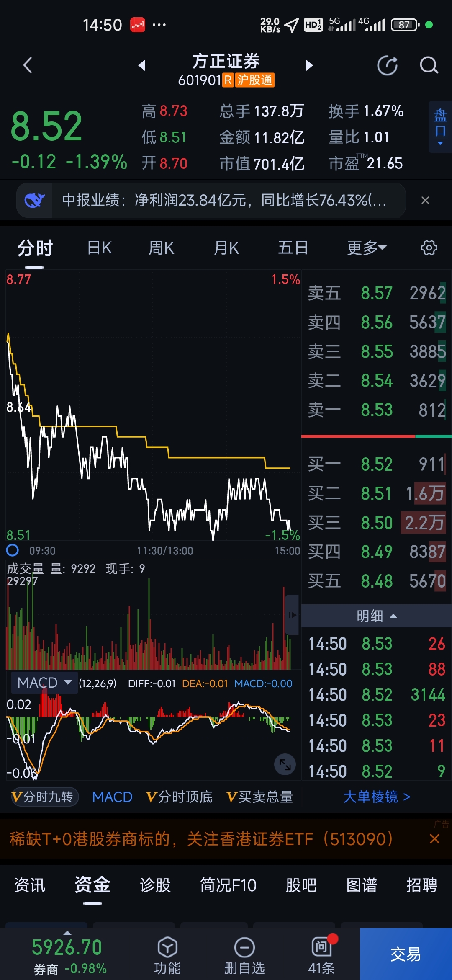Open the 诊股 tab
Viewport: 452px width, 980px height.
[x=155, y=885]
